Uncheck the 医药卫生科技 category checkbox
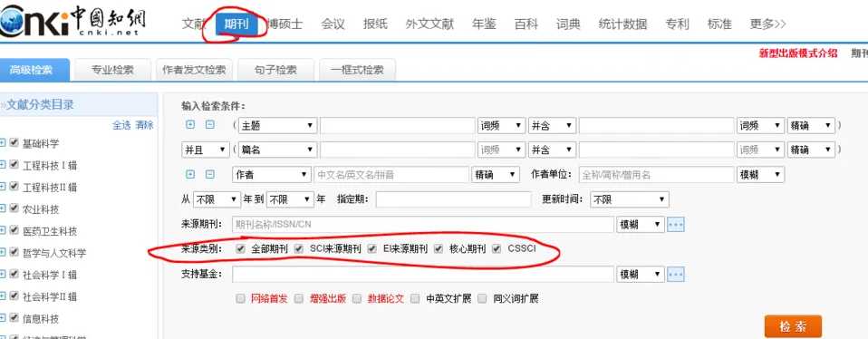Image resolution: width=868 pixels, height=339 pixels. point(14,230)
